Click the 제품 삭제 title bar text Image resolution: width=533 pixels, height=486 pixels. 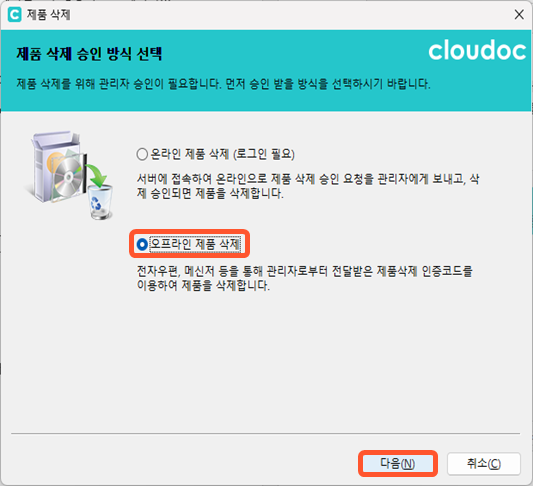click(48, 15)
